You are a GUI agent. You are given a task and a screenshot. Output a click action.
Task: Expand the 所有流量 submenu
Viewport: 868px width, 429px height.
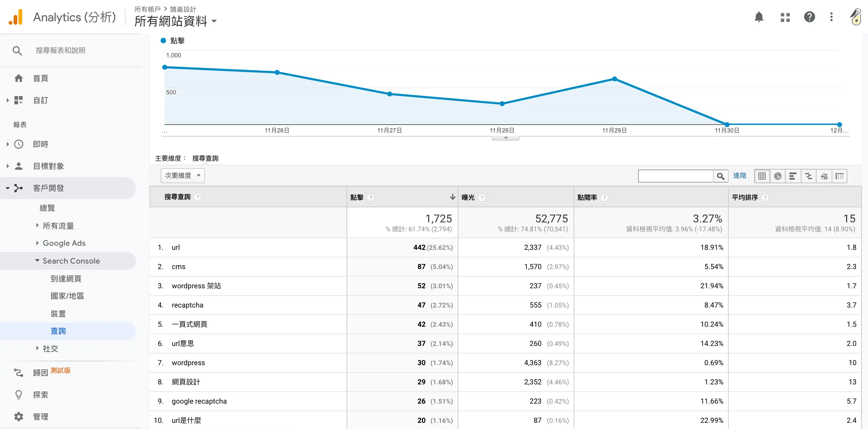click(x=37, y=225)
